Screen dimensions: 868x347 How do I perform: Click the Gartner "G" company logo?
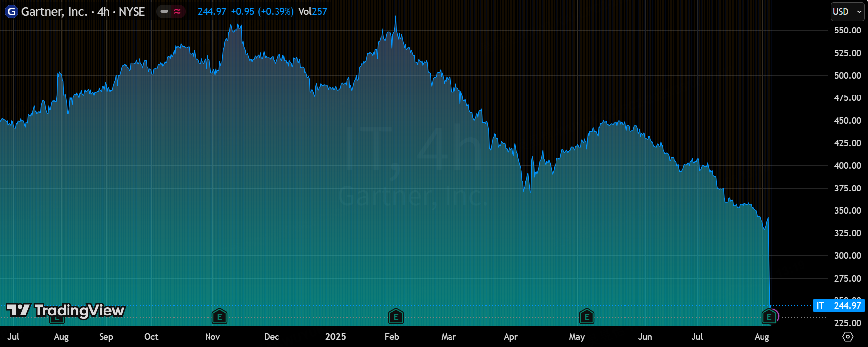point(11,11)
